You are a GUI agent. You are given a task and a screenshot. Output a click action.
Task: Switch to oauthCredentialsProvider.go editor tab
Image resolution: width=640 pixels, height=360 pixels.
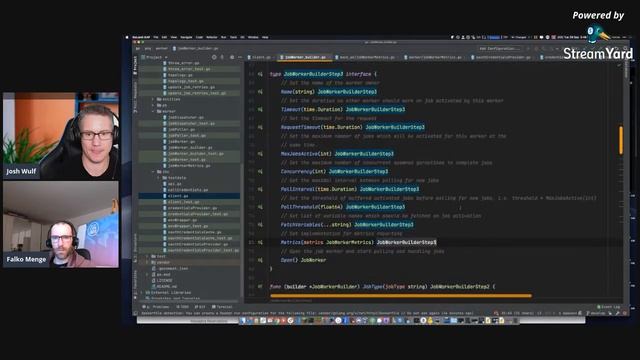[502, 58]
